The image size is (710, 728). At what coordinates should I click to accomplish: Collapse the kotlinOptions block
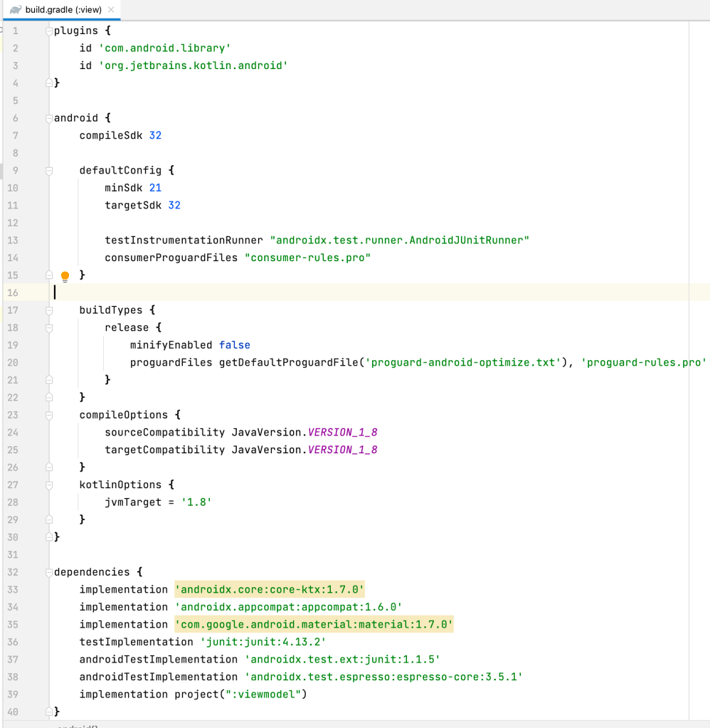pos(49,485)
